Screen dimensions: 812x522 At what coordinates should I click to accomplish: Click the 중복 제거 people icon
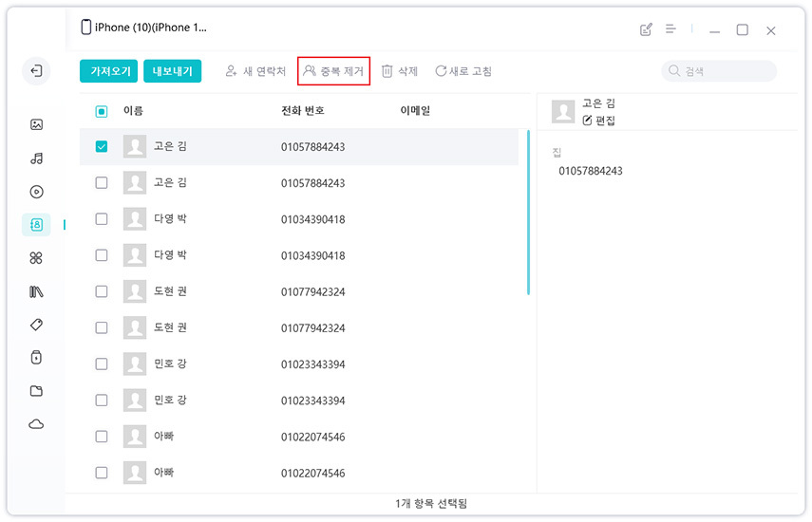(310, 70)
